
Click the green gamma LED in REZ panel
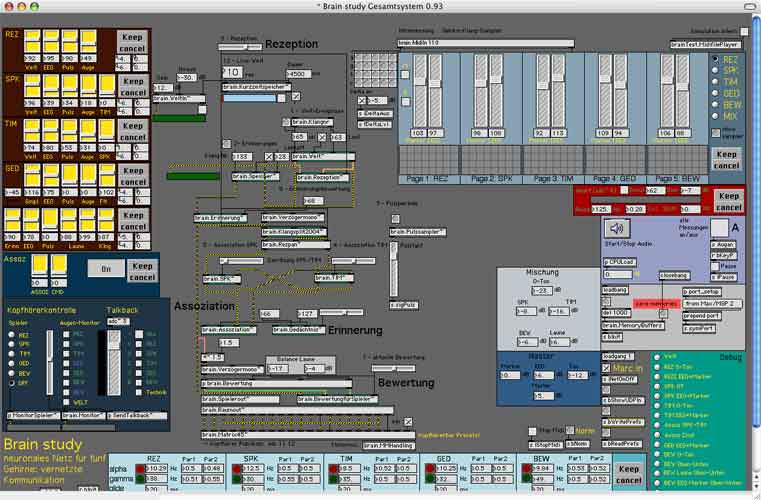tap(140, 479)
